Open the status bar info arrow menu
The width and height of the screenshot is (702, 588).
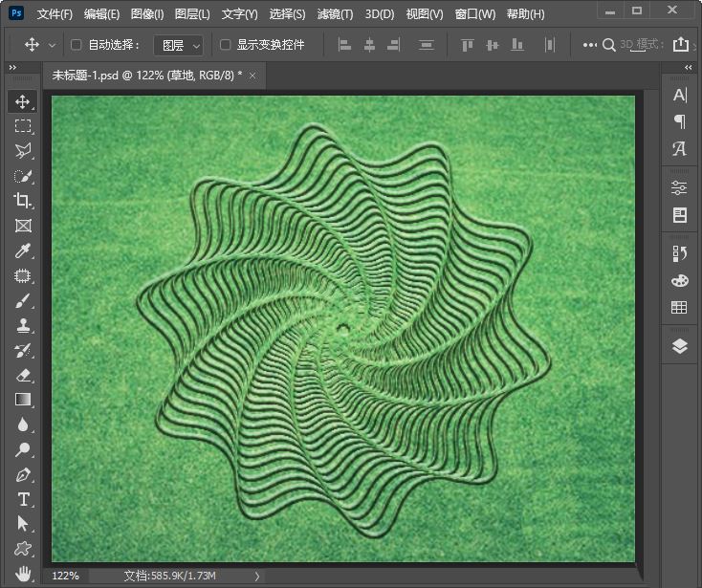(257, 576)
